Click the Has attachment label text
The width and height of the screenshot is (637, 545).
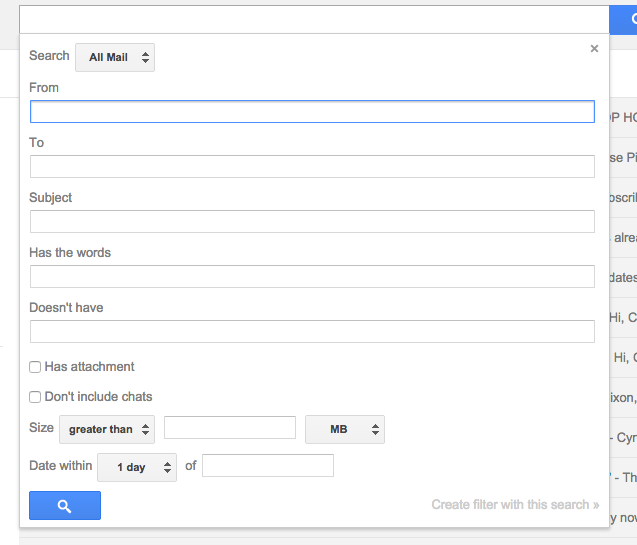tap(89, 367)
